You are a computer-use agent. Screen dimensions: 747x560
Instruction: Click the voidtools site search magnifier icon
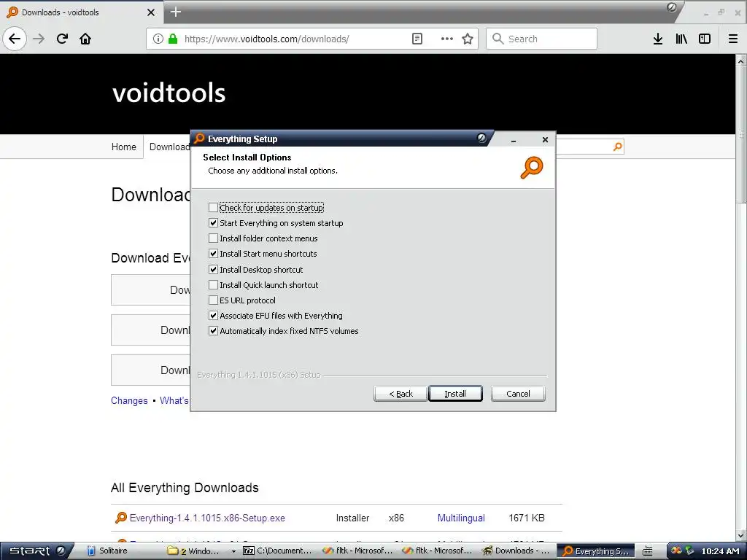(x=617, y=147)
